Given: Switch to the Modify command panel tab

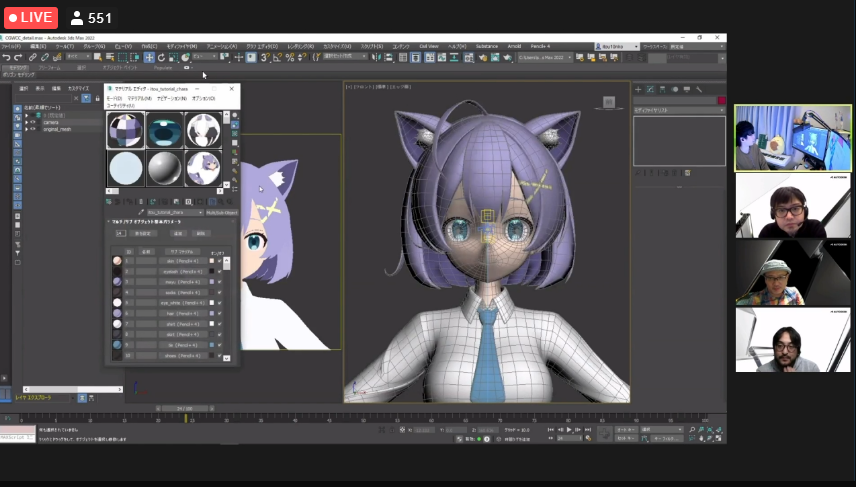Looking at the screenshot, I should [x=650, y=89].
